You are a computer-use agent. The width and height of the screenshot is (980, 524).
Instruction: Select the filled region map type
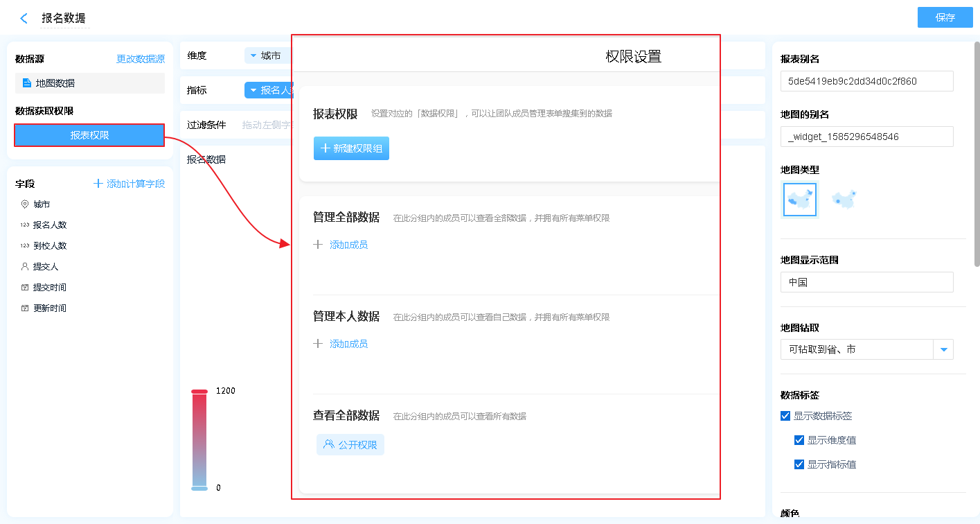pyautogui.click(x=799, y=200)
